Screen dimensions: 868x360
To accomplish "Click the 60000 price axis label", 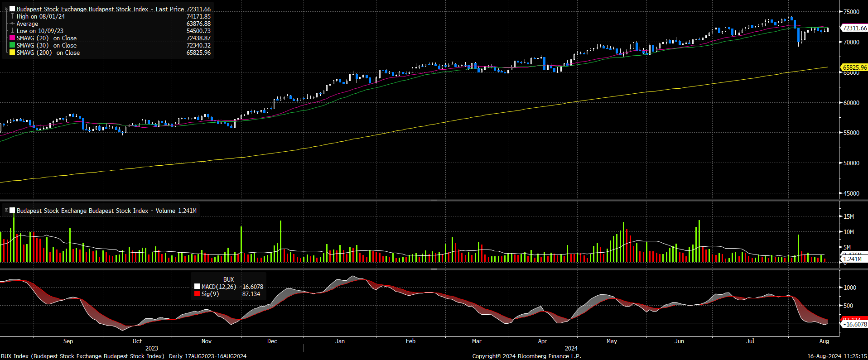I will pyautogui.click(x=851, y=103).
